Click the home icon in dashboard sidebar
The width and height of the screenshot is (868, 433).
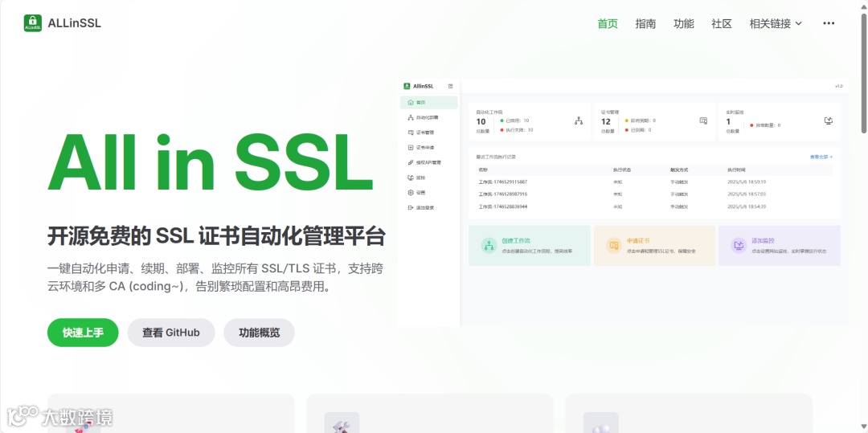pyautogui.click(x=410, y=102)
